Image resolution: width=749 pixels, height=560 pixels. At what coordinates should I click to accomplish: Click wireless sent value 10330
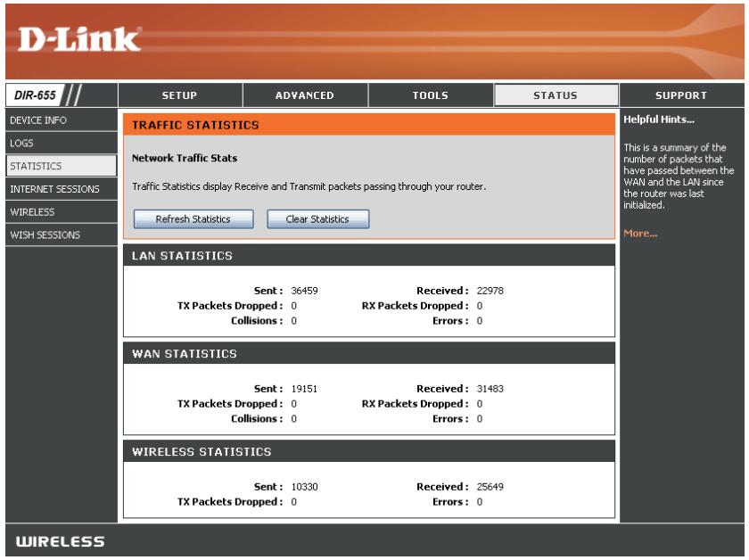(x=304, y=486)
